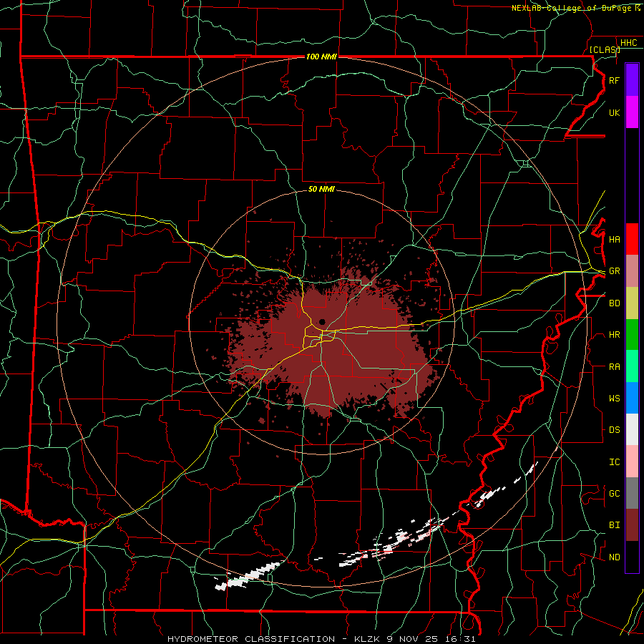The image size is (644, 644).
Task: Click the ND legend label
Action: 614,557
